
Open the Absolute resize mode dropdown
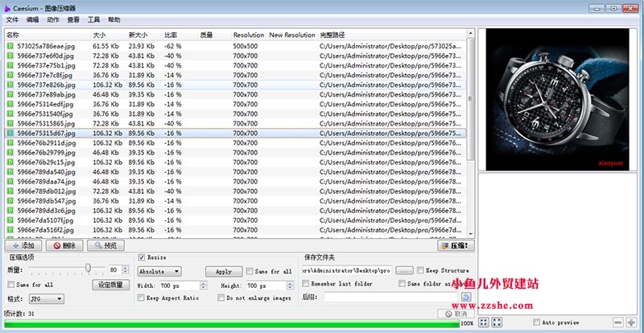pos(159,271)
